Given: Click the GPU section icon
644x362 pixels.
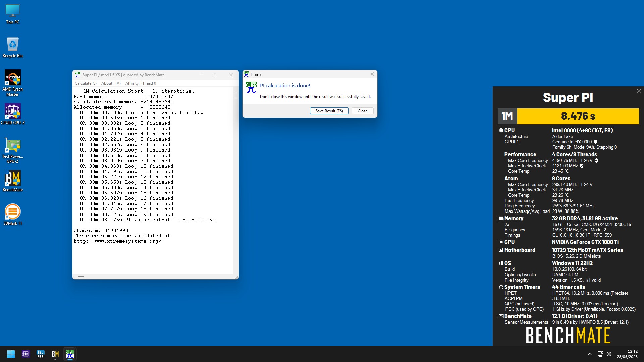Looking at the screenshot, I should click(x=501, y=242).
